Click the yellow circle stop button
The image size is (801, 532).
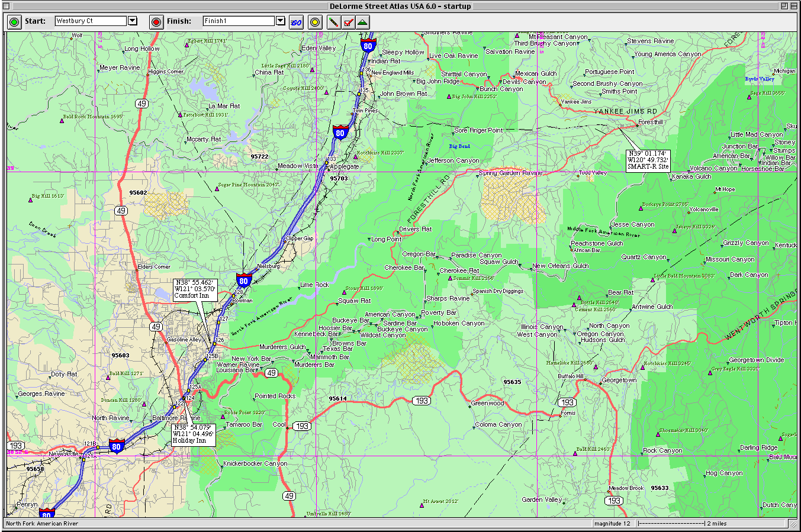[316, 22]
